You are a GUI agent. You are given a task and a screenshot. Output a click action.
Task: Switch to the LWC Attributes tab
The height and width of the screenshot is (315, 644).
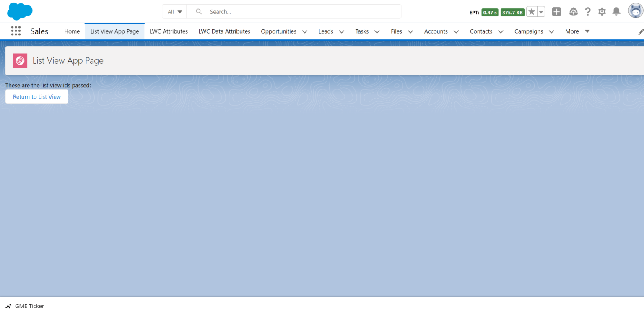[x=169, y=31]
